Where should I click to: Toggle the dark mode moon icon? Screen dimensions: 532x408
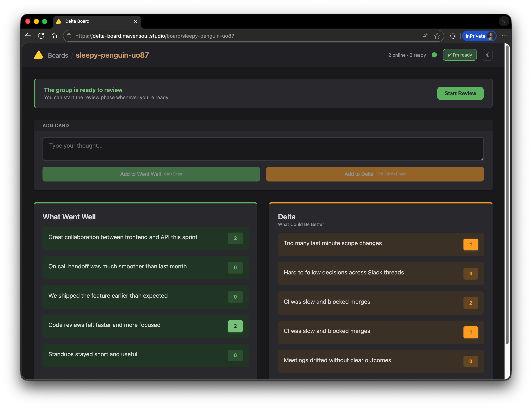(x=487, y=55)
